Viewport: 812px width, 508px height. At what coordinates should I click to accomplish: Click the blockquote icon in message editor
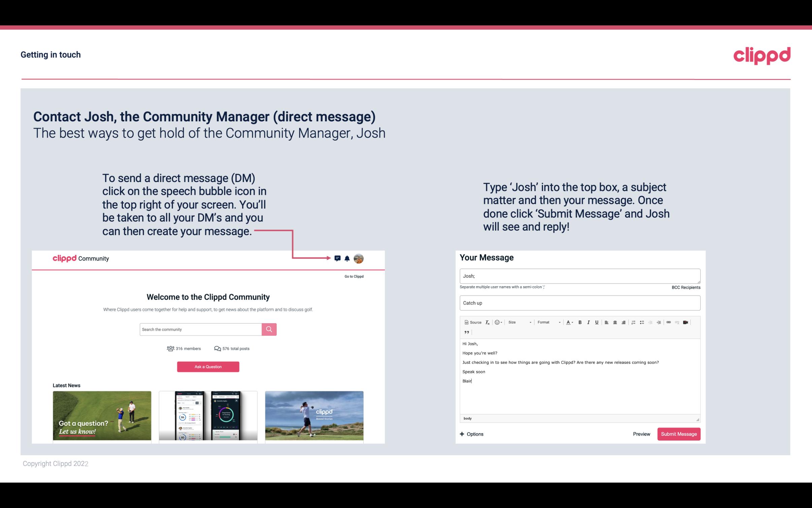pyautogui.click(x=466, y=332)
